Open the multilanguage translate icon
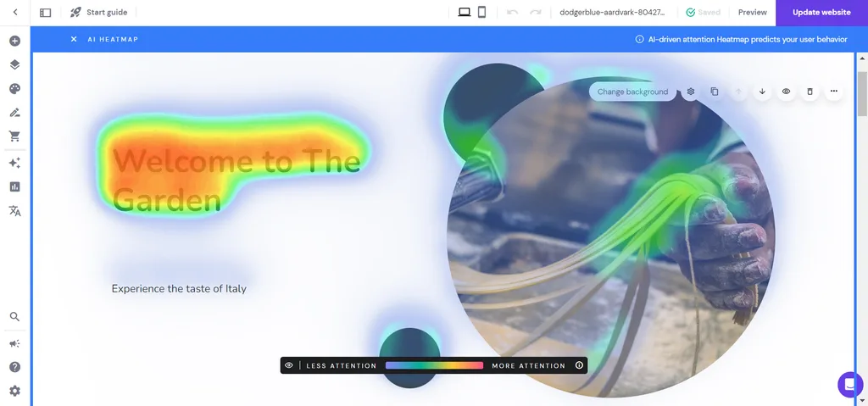The height and width of the screenshot is (406, 868). (x=15, y=210)
